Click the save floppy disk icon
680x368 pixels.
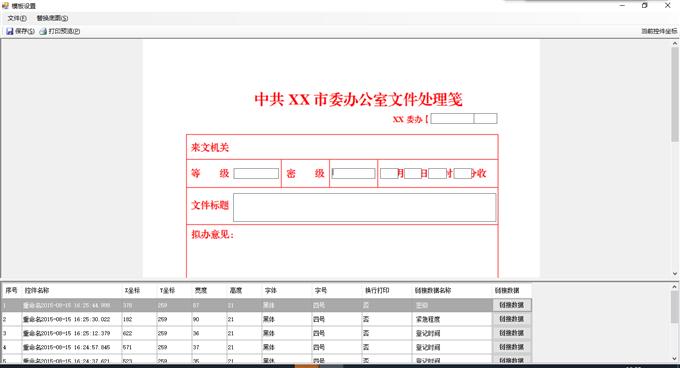[x=10, y=31]
